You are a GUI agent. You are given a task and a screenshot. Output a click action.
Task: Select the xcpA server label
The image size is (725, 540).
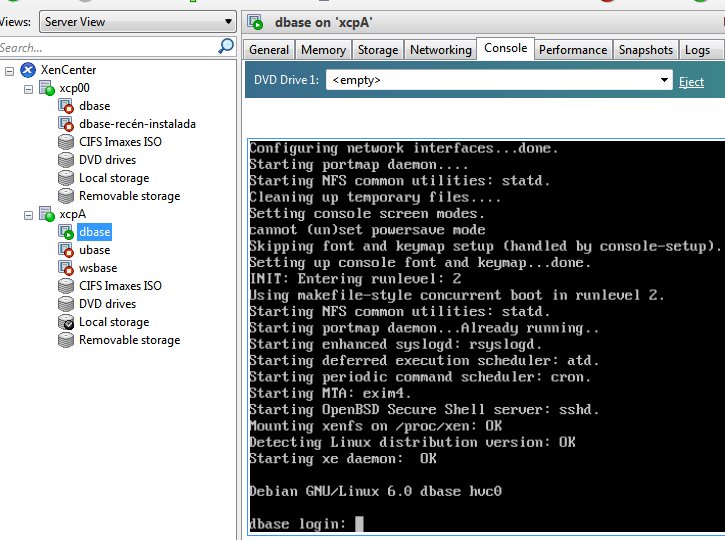coord(73,214)
